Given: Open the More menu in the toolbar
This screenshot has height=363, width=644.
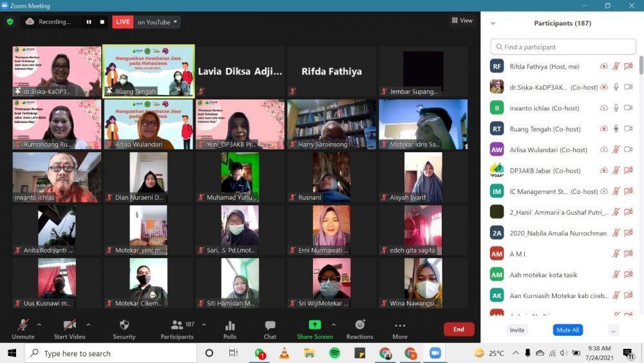Looking at the screenshot, I should coord(400,329).
